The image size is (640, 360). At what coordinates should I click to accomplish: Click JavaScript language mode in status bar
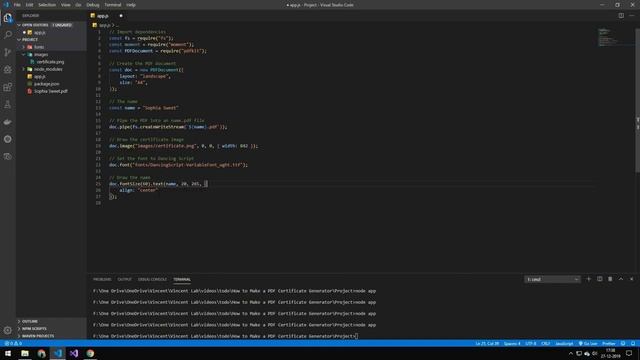(564, 344)
